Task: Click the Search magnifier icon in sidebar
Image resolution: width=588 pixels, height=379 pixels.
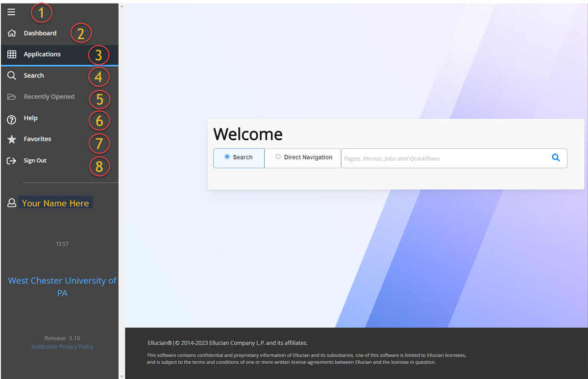Action: (12, 76)
